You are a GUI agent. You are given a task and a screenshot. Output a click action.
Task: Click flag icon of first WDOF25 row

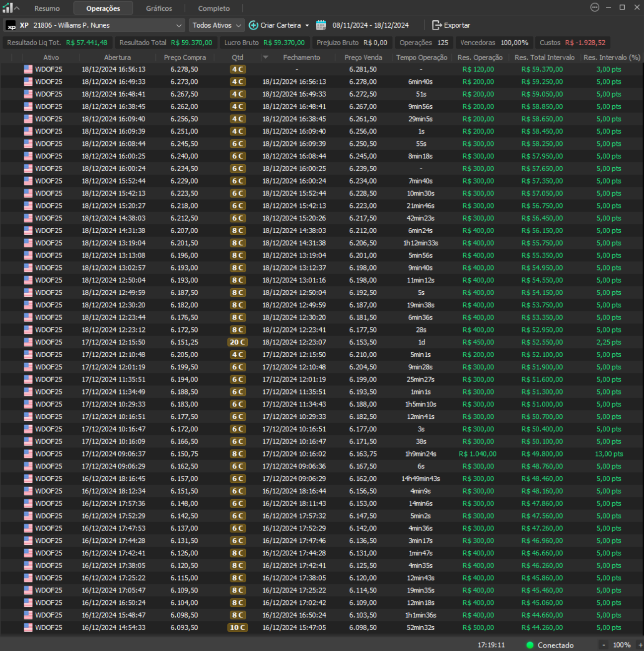point(28,69)
